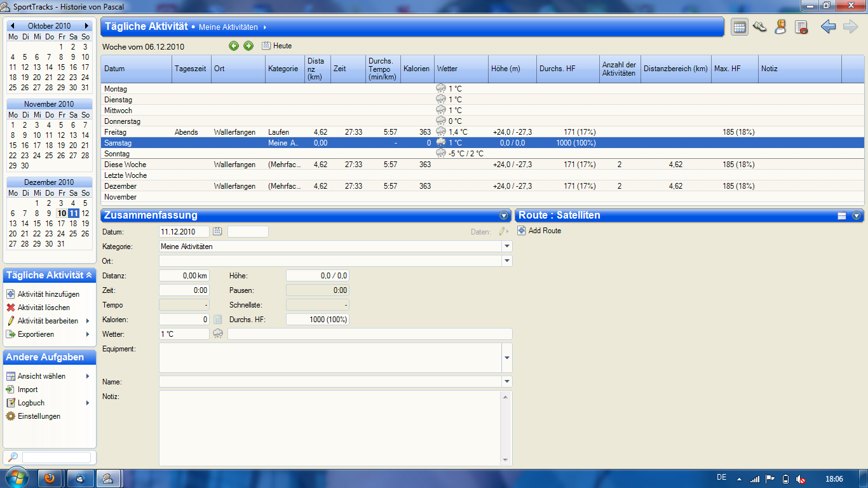Image resolution: width=868 pixels, height=488 pixels.
Task: Click the athlete profile icon
Action: [x=780, y=27]
